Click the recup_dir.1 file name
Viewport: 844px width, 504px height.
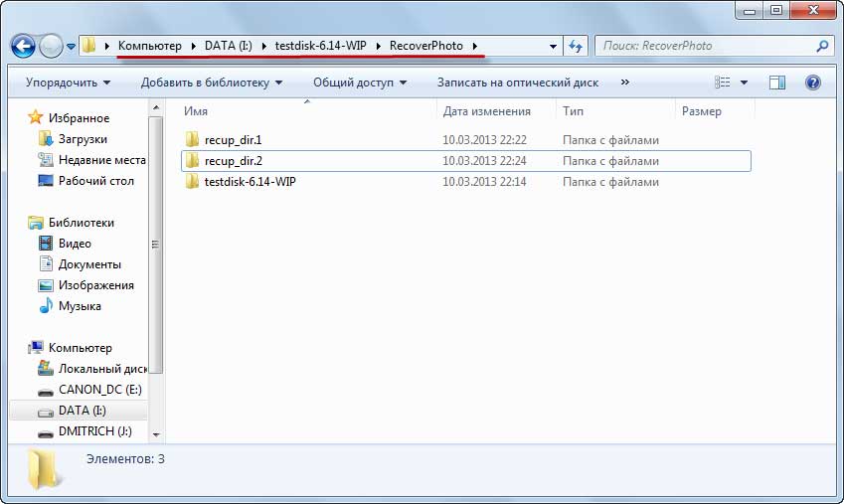click(x=233, y=140)
